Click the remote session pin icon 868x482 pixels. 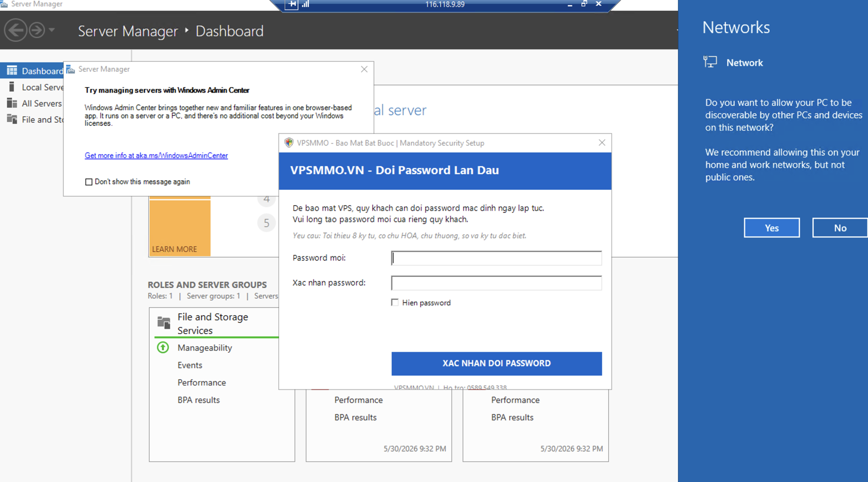tap(291, 4)
